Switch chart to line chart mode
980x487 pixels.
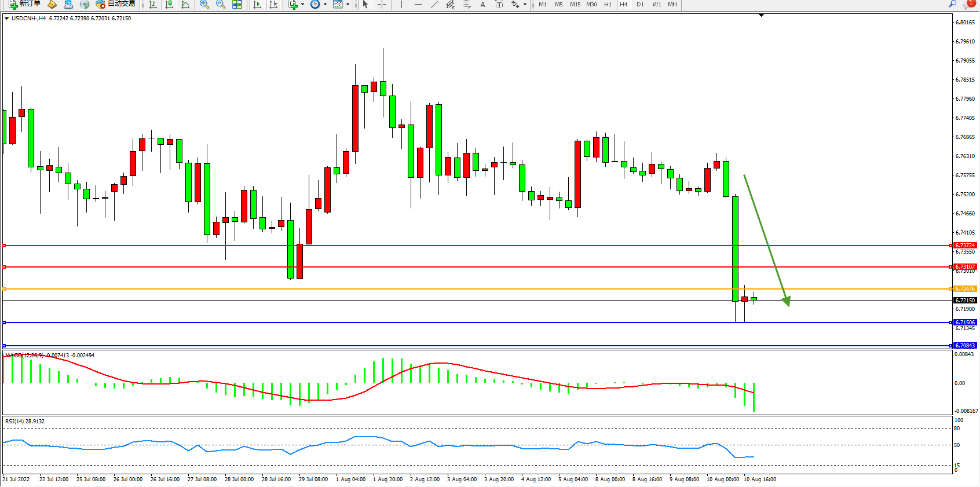(x=185, y=4)
